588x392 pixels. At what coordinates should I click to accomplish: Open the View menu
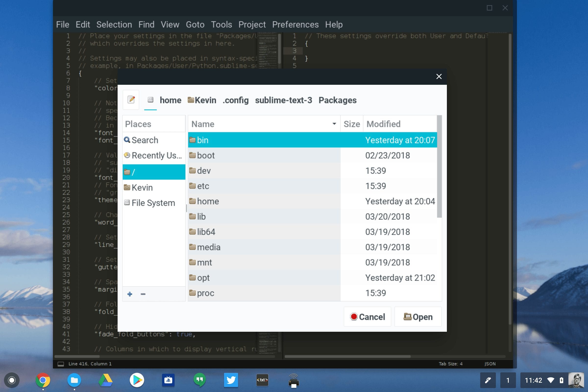click(x=170, y=24)
